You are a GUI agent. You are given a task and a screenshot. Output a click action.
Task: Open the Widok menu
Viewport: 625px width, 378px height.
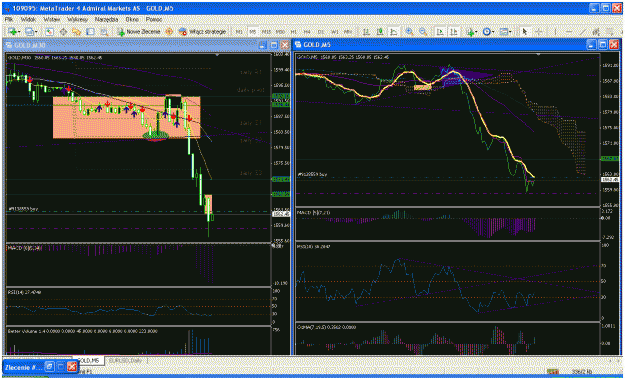click(x=28, y=19)
